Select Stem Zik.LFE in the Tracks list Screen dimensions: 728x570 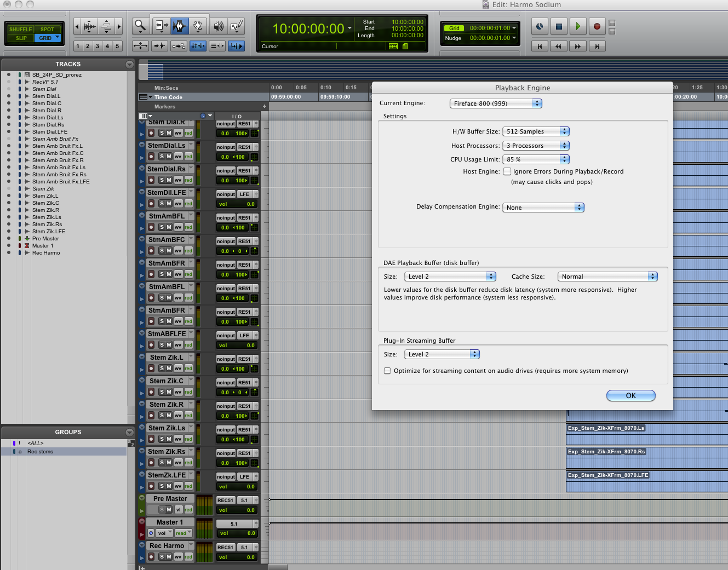pyautogui.click(x=49, y=232)
